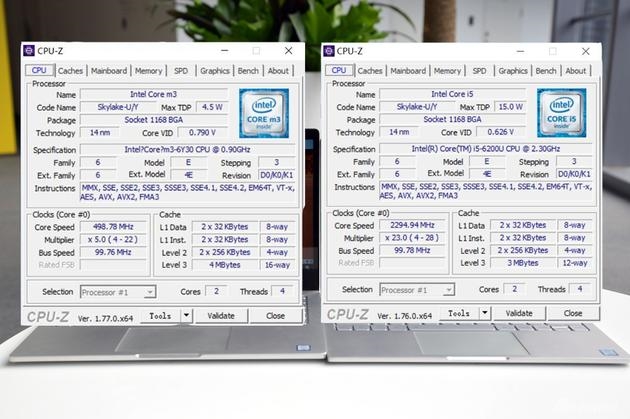This screenshot has height=419, width=630.
Task: Open About tab in left CPU-Z window
Action: pos(278,71)
